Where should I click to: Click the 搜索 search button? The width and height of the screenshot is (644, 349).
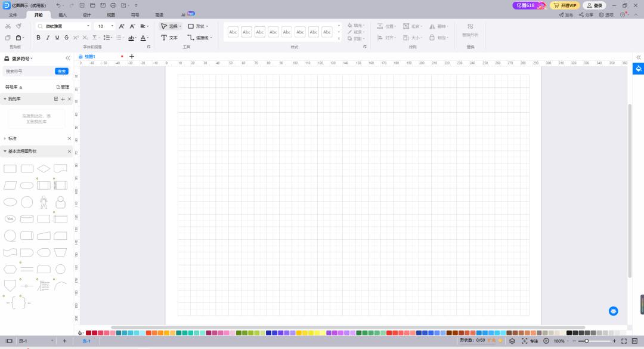click(x=62, y=71)
